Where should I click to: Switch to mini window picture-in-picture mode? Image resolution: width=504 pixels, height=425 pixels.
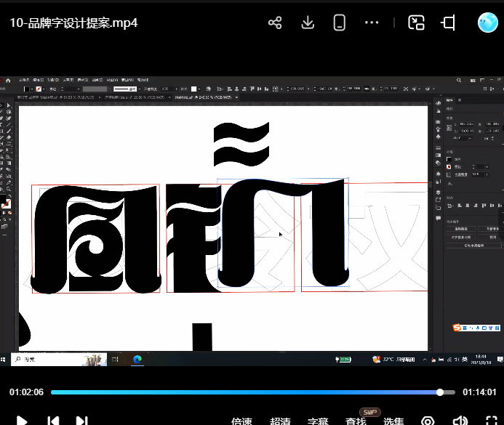416,23
